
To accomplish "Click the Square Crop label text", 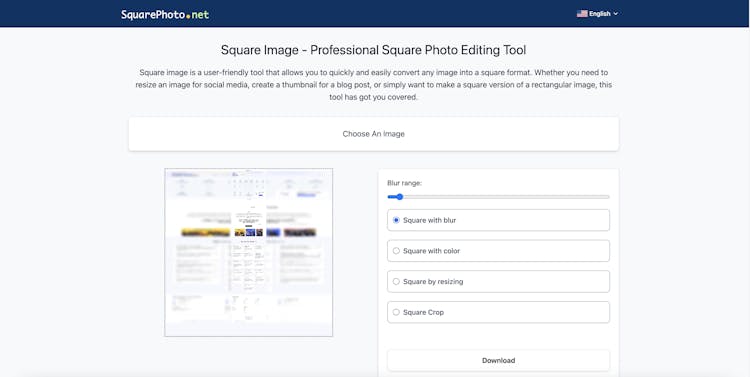I will pos(423,312).
